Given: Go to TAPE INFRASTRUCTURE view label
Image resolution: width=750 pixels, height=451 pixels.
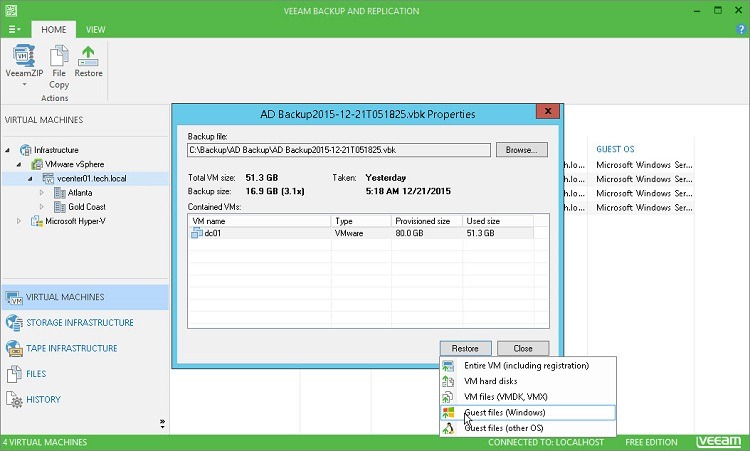Looking at the screenshot, I should pyautogui.click(x=72, y=349).
